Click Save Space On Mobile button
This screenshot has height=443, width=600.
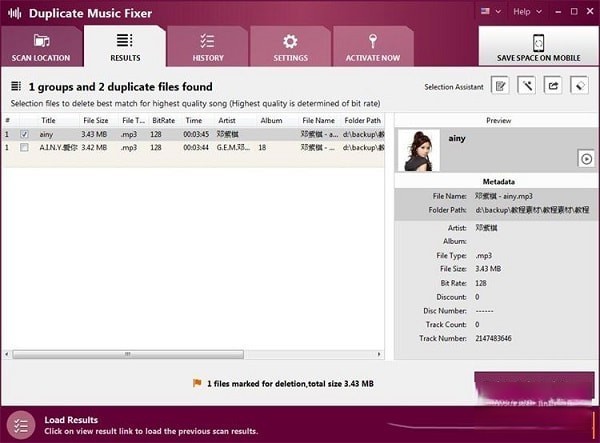click(x=538, y=46)
